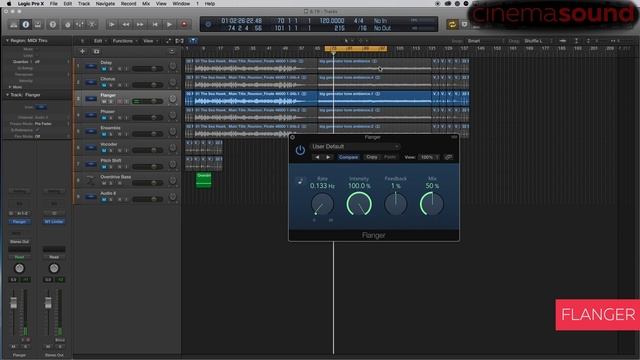Viewport: 640px width, 360px height.
Task: Adjust the Flanger Feedback knob
Action: (x=396, y=204)
